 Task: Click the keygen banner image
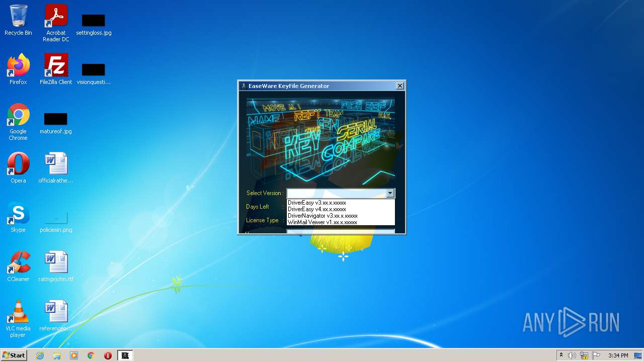point(320,141)
